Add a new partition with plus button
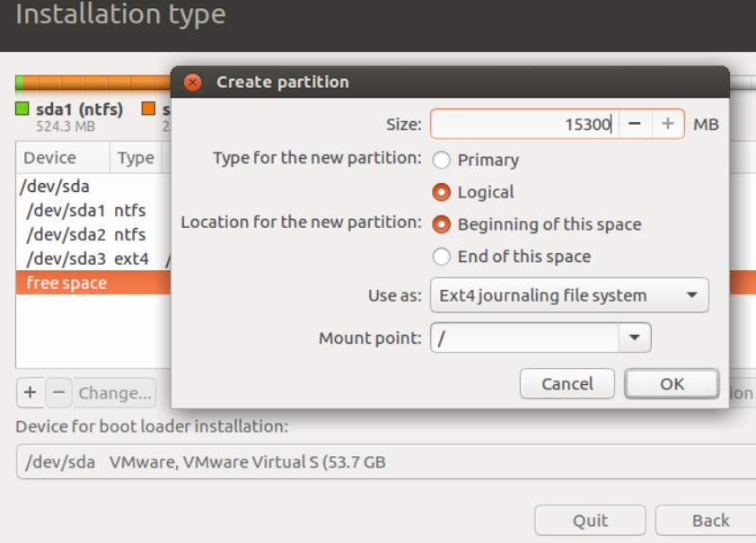 [30, 393]
